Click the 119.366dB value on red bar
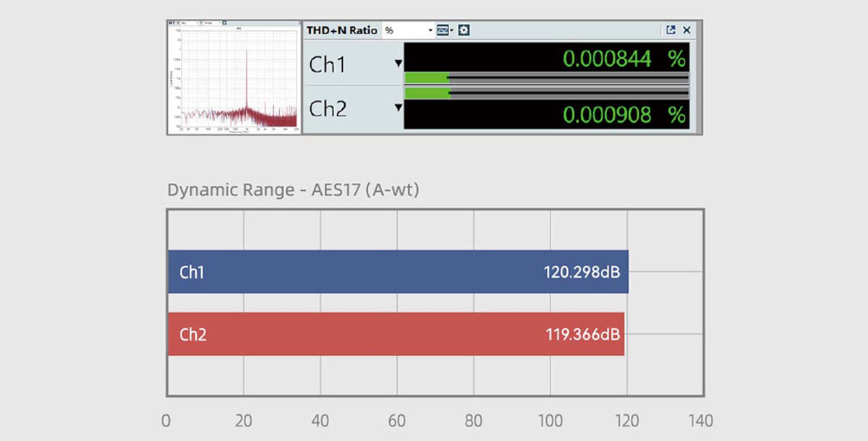 tap(583, 335)
